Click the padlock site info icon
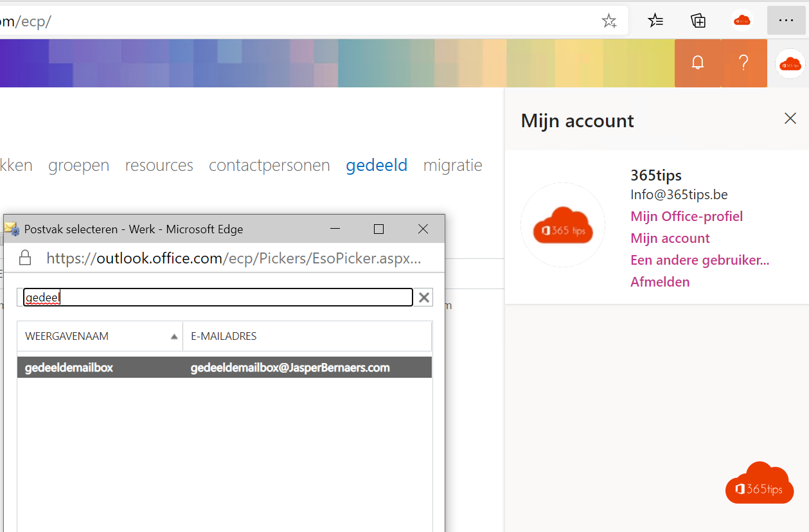809x532 pixels. coord(25,258)
